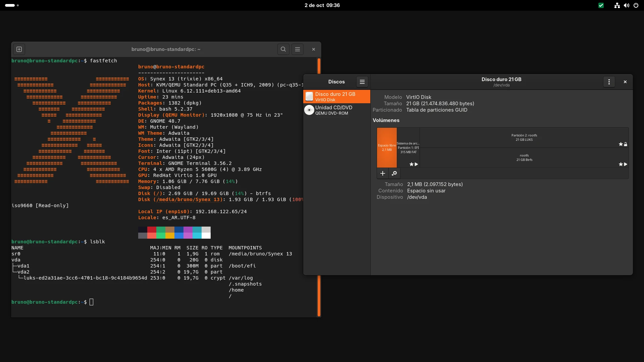Open additional partition options gears icon
Screen dimensions: 644x362
click(394, 173)
